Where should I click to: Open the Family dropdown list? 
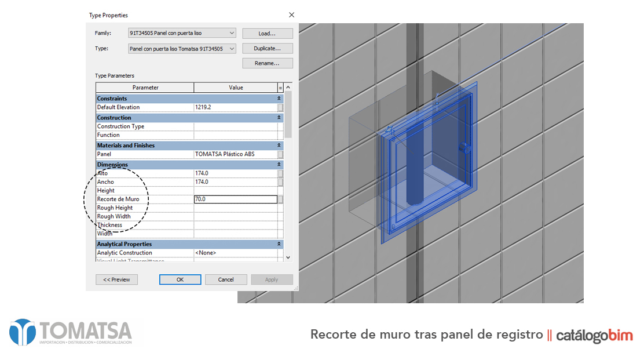pos(231,33)
